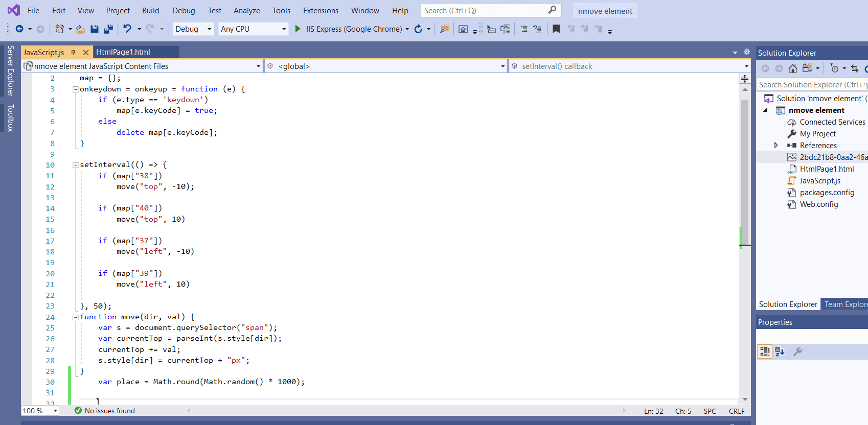Viewport: 868px width, 425px height.
Task: Collapse the nmove element project node
Action: tap(765, 110)
